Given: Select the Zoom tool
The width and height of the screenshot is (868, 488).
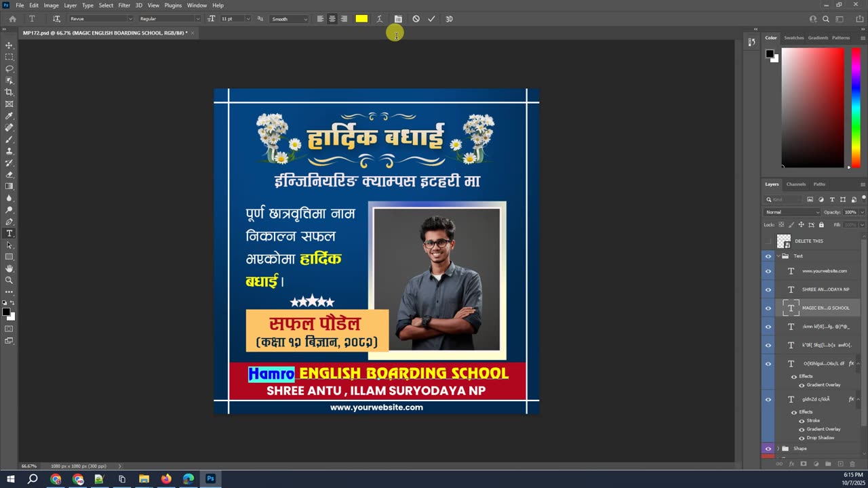Looking at the screenshot, I should tap(9, 280).
